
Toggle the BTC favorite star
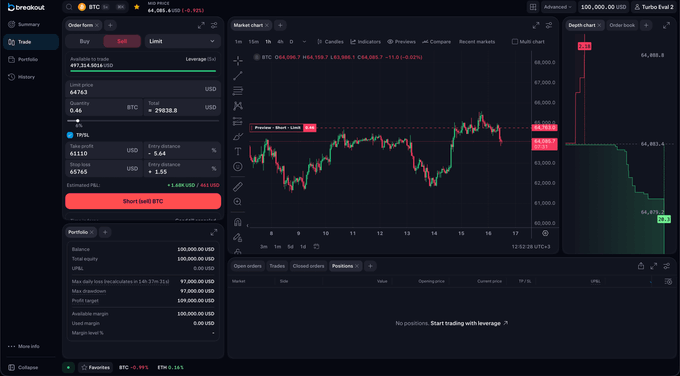[x=137, y=7]
